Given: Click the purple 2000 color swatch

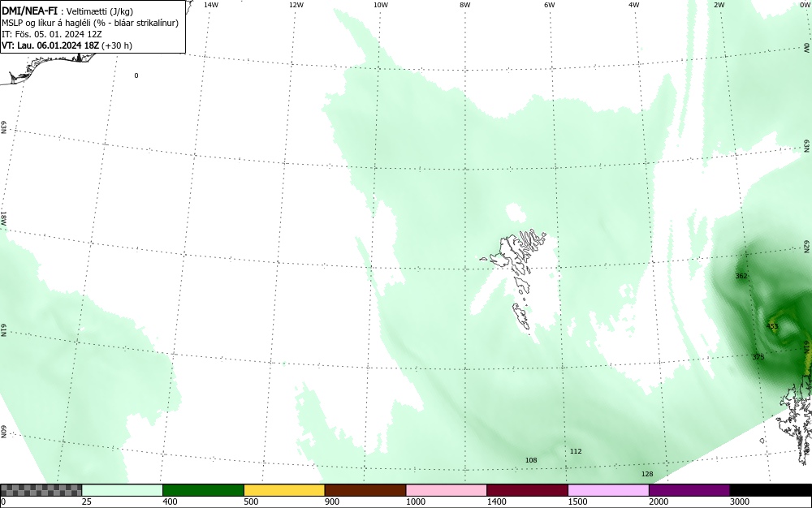Looking at the screenshot, I should (689, 490).
